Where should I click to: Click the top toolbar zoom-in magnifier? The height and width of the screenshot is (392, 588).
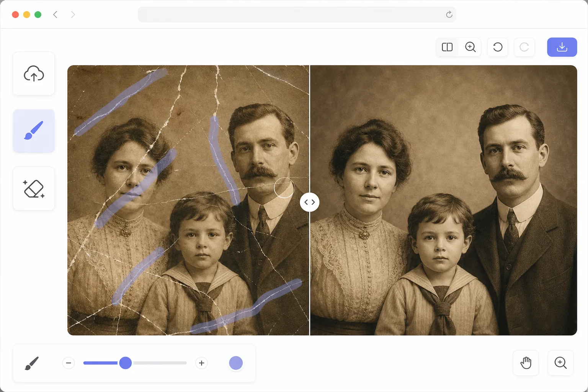click(470, 47)
